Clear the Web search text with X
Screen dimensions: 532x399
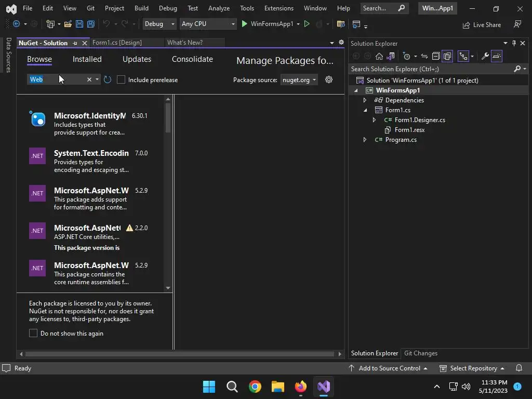click(x=89, y=79)
